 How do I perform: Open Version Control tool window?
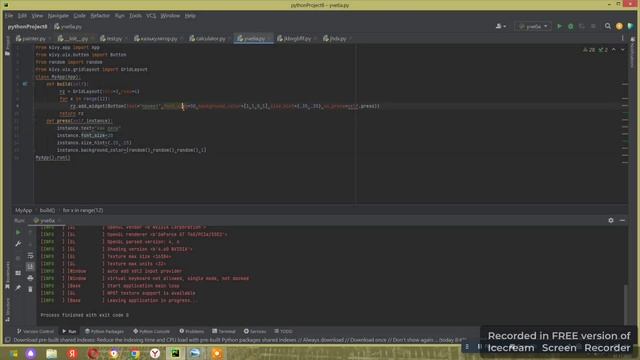(35, 331)
